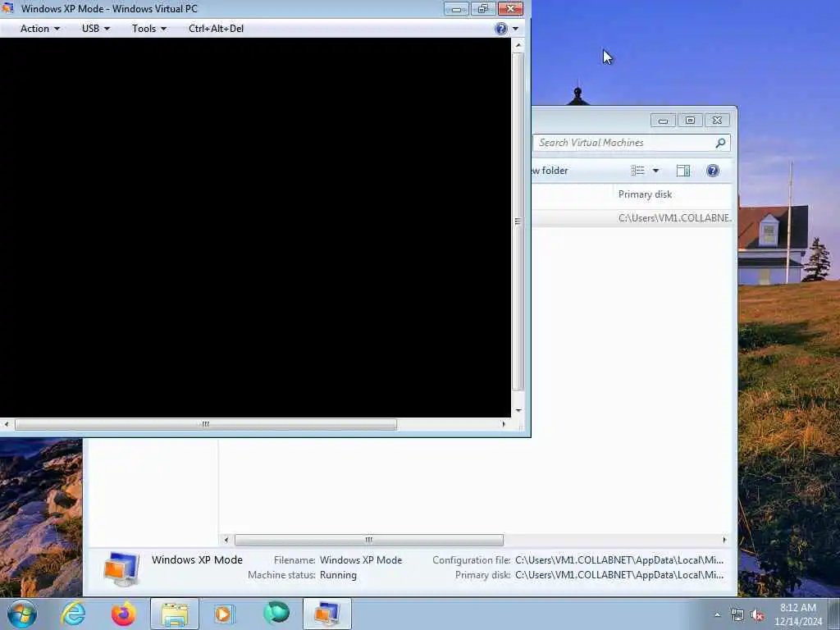Click the VM window vertical scrollbar thumb
The image size is (840, 630).
518,221
